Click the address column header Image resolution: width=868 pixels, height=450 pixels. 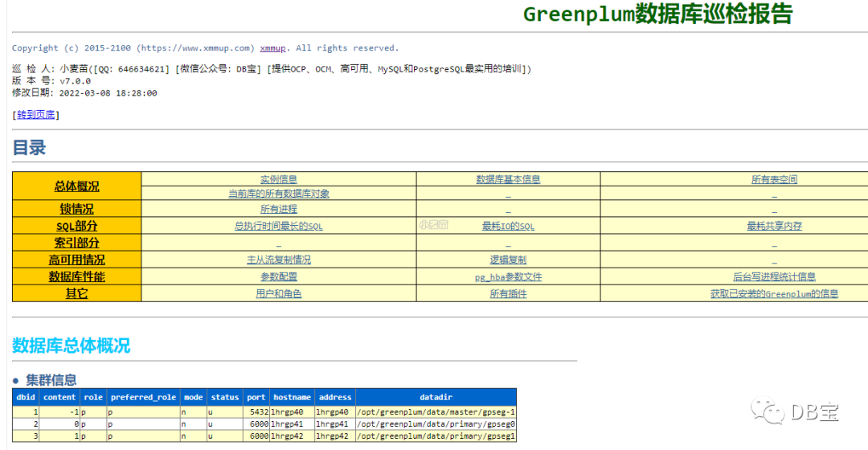[335, 398]
